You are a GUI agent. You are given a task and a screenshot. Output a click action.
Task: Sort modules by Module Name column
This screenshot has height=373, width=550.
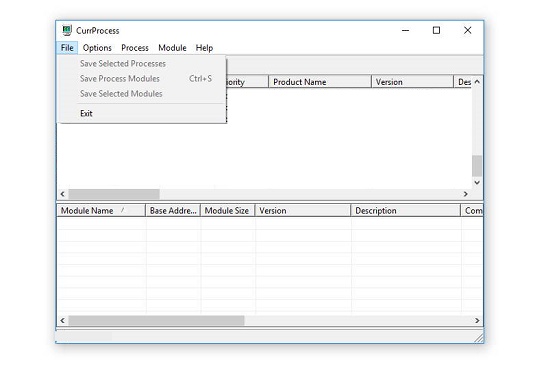[x=101, y=211]
